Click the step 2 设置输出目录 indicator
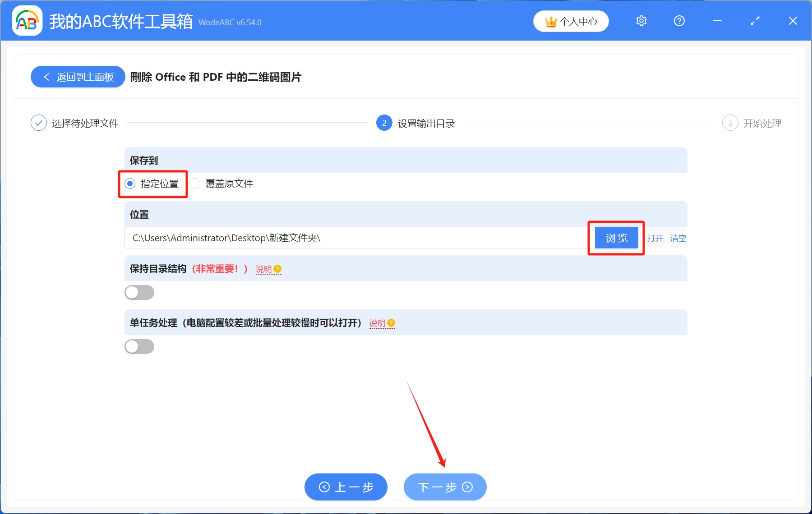Screen dimensions: 812x514 383,123
